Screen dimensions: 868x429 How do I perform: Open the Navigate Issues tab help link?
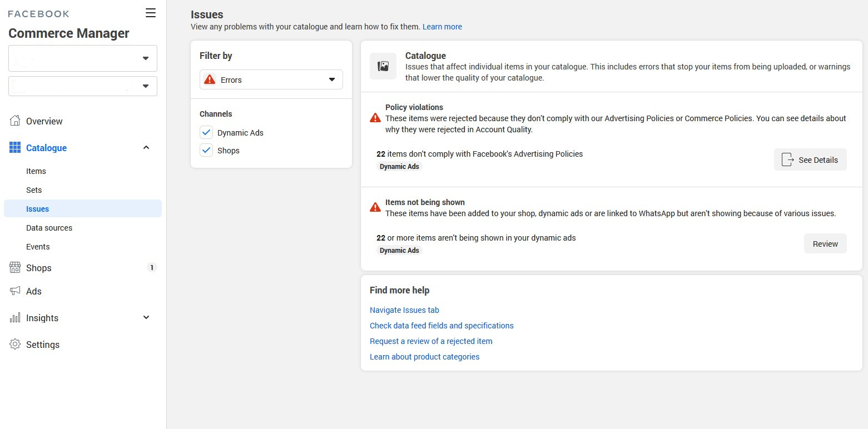click(x=404, y=310)
